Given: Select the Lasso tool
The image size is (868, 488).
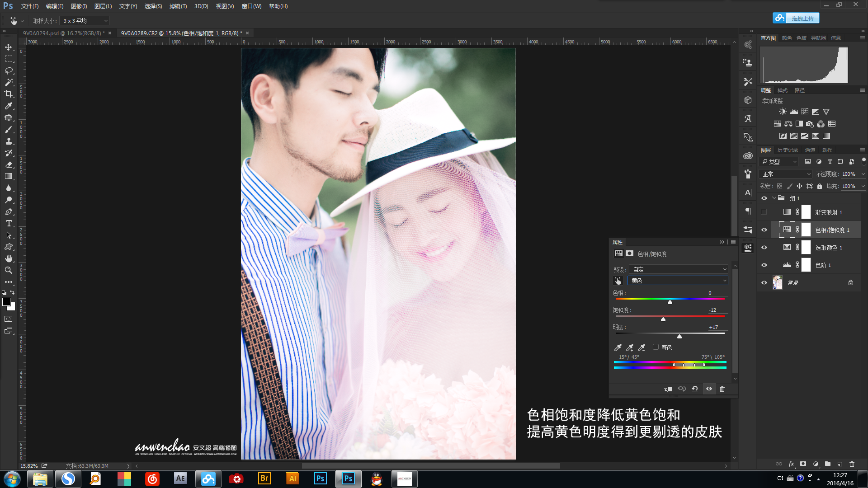Looking at the screenshot, I should tap(9, 70).
